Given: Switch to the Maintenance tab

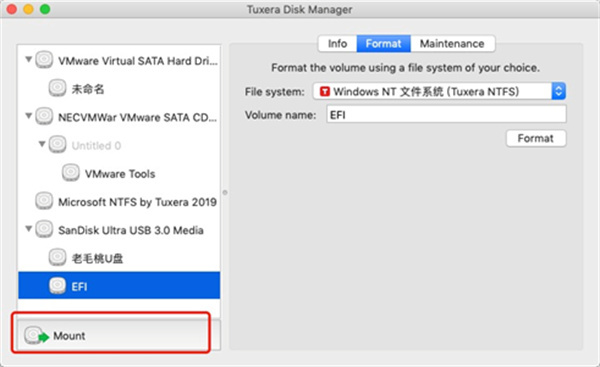Looking at the screenshot, I should coord(452,44).
